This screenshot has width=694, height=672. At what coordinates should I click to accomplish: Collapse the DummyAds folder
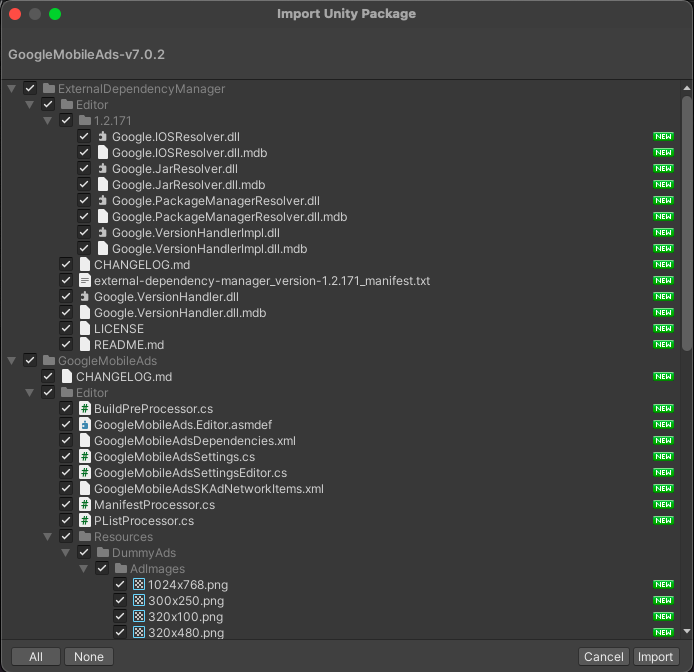click(x=66, y=553)
